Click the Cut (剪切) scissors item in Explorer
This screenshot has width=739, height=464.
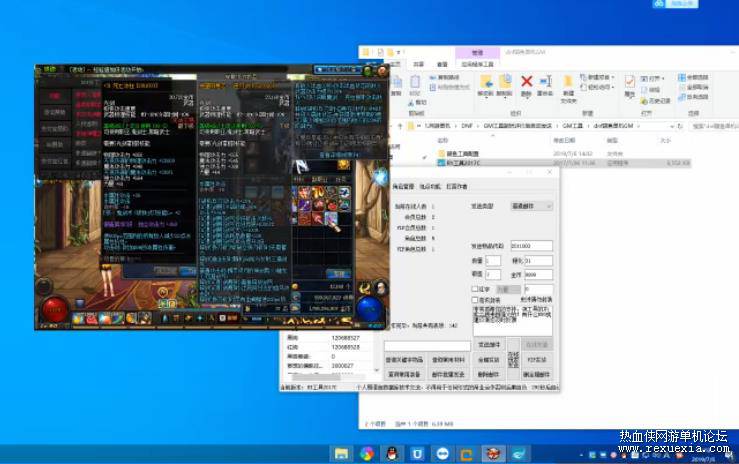(418, 102)
